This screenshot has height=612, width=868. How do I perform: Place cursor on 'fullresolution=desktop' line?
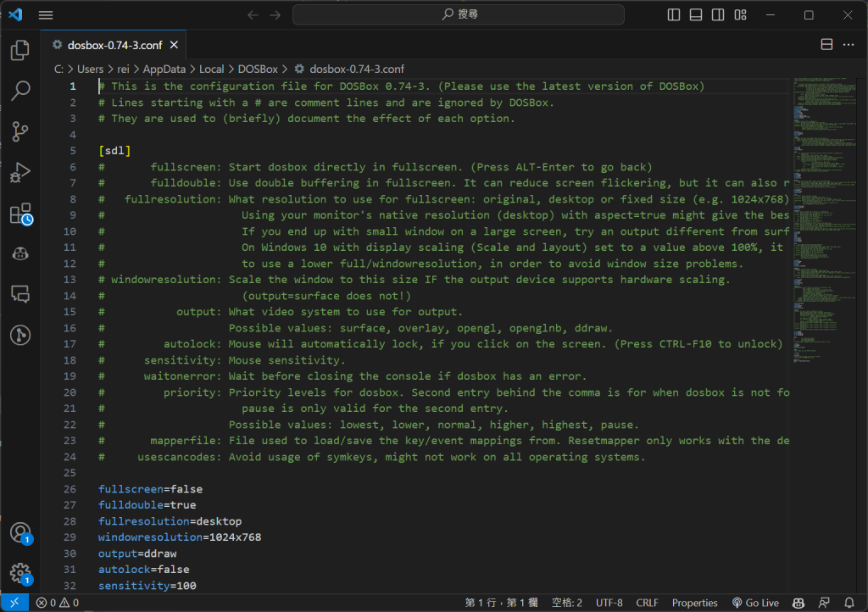(x=170, y=521)
